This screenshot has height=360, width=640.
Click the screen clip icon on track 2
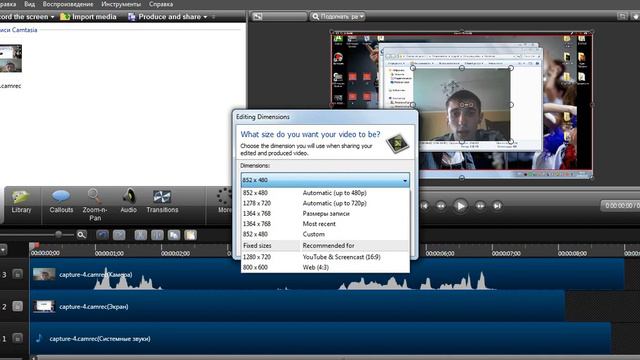tap(44, 306)
